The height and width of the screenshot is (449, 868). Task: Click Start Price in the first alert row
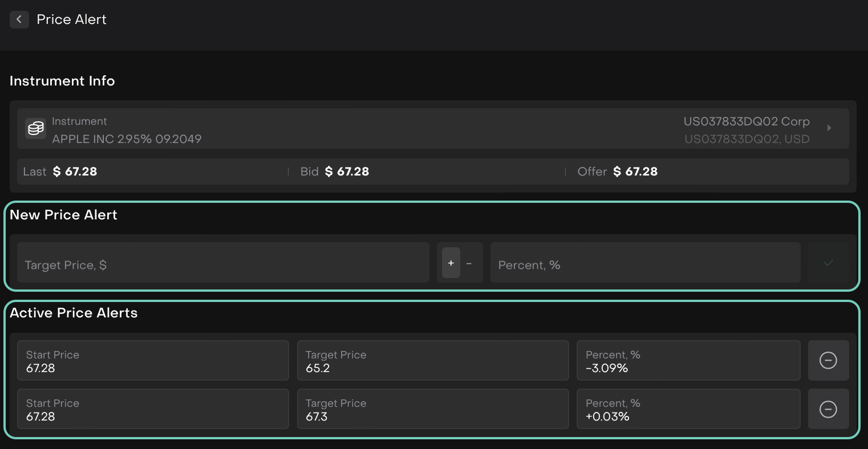[x=152, y=361]
